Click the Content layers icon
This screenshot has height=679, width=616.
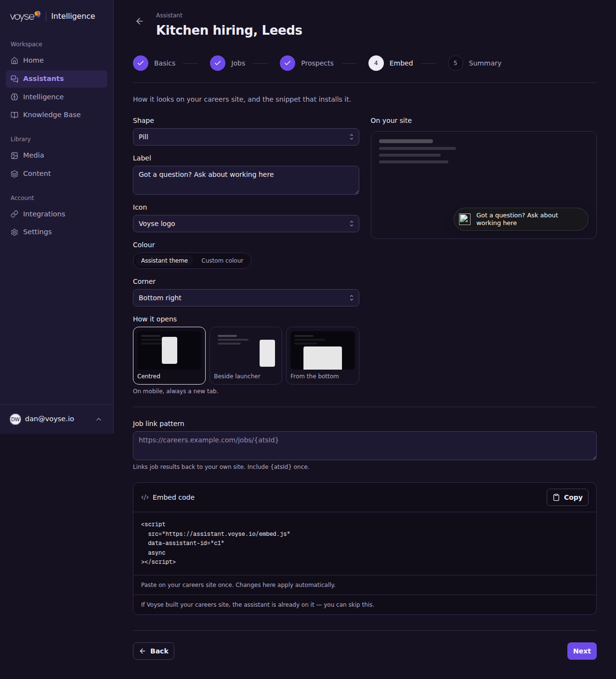tap(14, 173)
